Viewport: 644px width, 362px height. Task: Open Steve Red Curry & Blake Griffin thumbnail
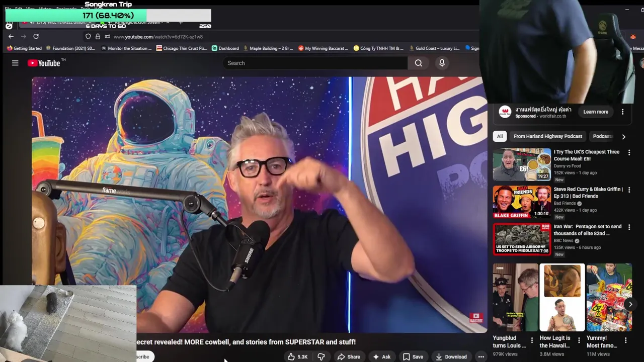click(522, 202)
